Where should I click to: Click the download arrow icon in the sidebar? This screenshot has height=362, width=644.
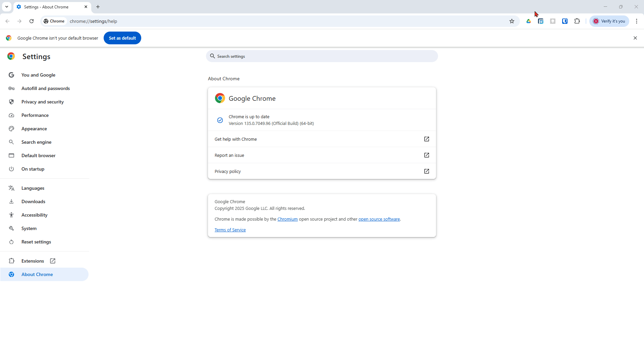coord(11,201)
